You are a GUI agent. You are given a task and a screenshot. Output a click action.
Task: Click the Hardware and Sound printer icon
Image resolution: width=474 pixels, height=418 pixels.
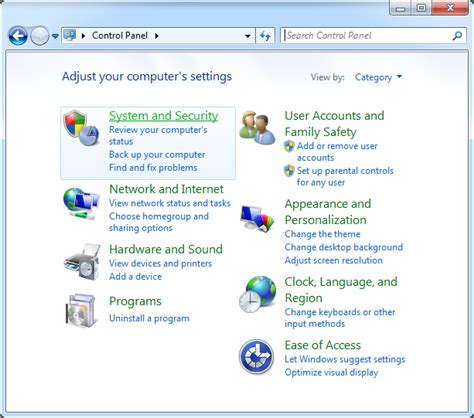[82, 262]
